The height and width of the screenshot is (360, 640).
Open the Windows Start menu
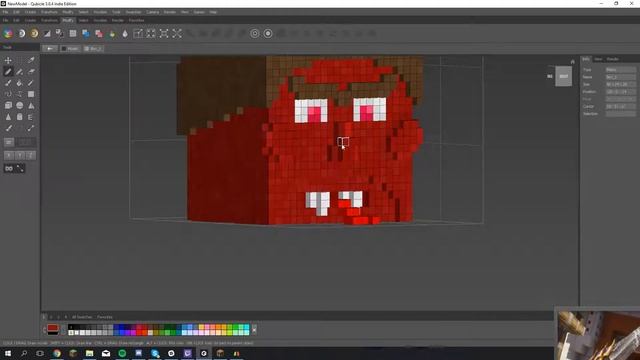pos(8,353)
